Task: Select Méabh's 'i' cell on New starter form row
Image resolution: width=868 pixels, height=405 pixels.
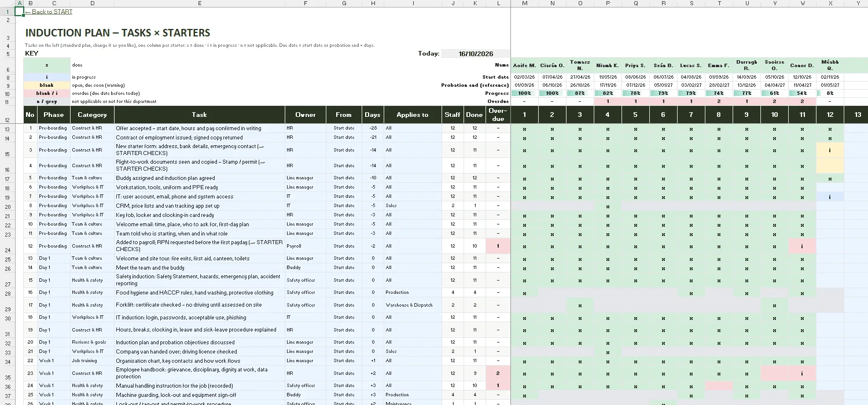Action: pyautogui.click(x=830, y=150)
